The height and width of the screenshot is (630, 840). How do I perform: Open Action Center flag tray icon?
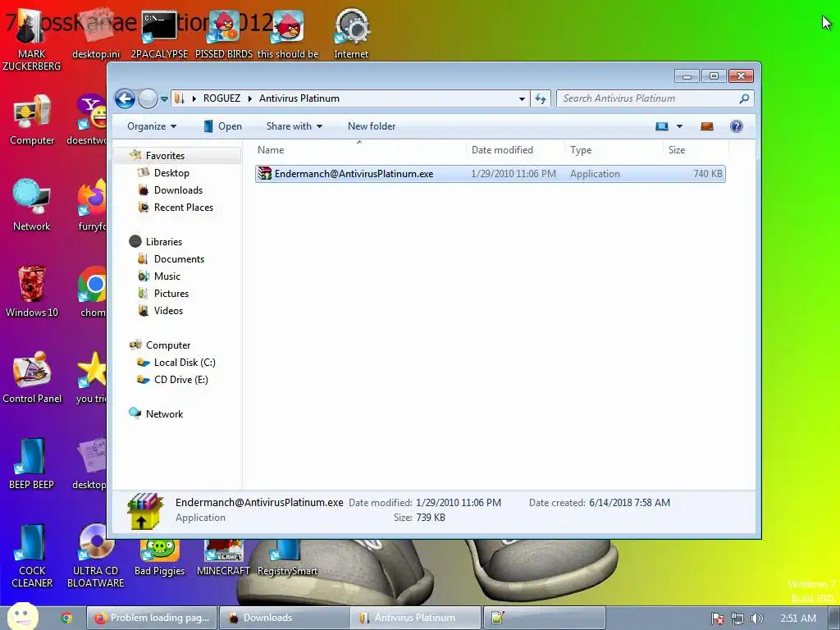click(718, 619)
